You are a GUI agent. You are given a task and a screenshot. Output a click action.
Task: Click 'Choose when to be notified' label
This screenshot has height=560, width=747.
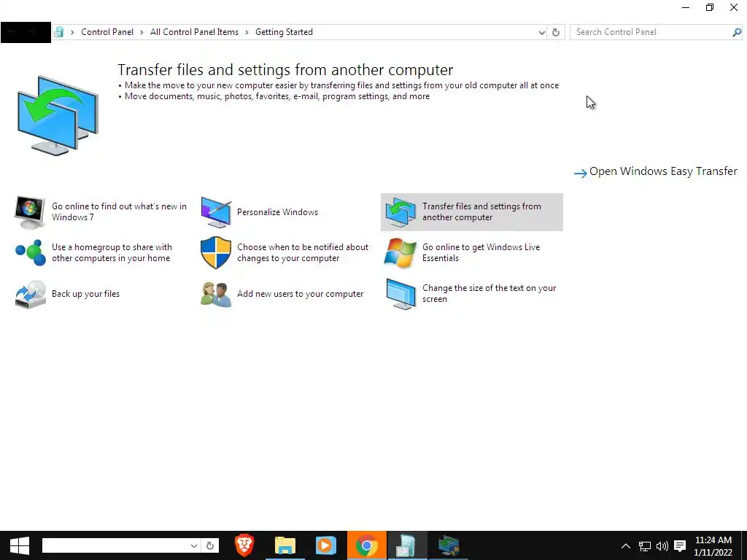click(x=303, y=252)
